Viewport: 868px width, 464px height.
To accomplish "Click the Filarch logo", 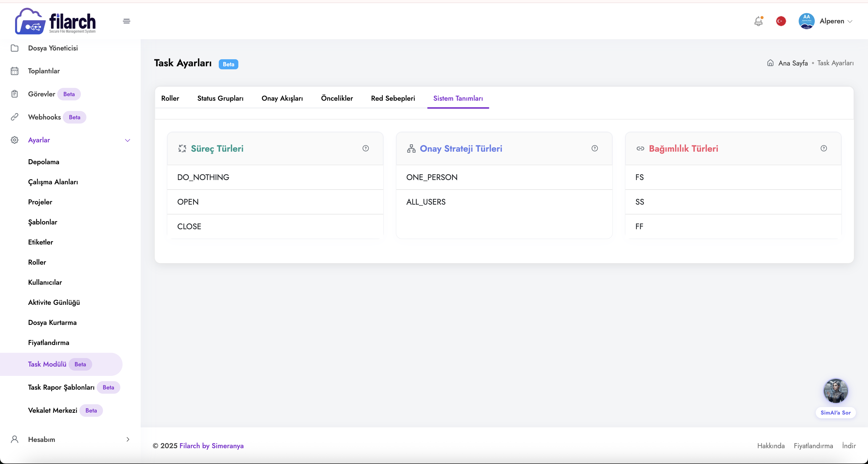I will tap(56, 21).
